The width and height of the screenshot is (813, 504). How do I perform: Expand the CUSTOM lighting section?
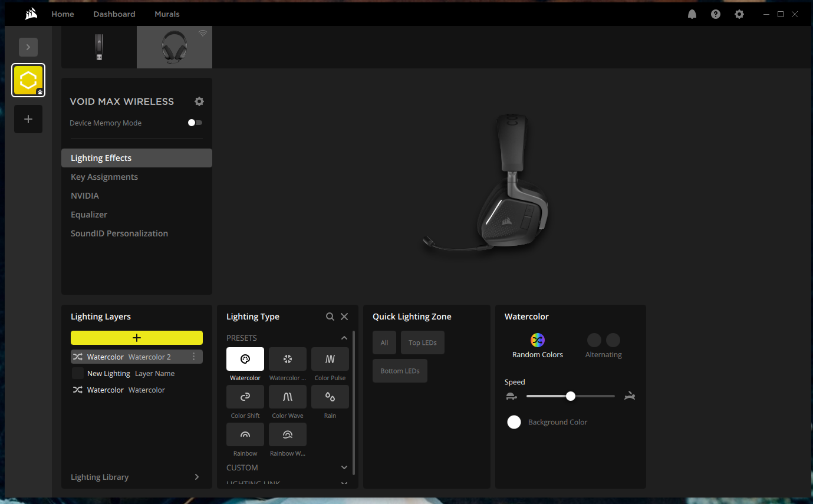tap(344, 467)
